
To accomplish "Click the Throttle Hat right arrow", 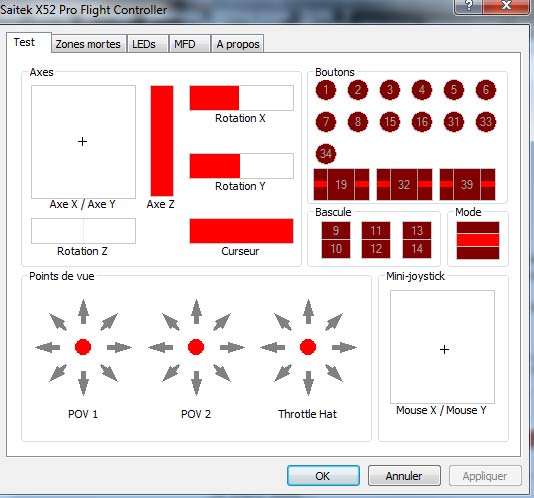I will [x=344, y=347].
